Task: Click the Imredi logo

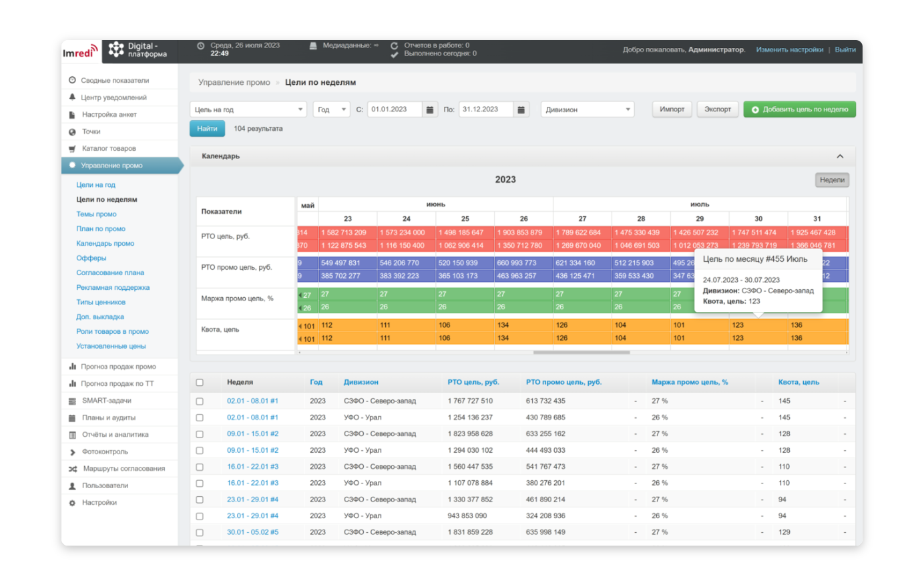Action: [81, 51]
